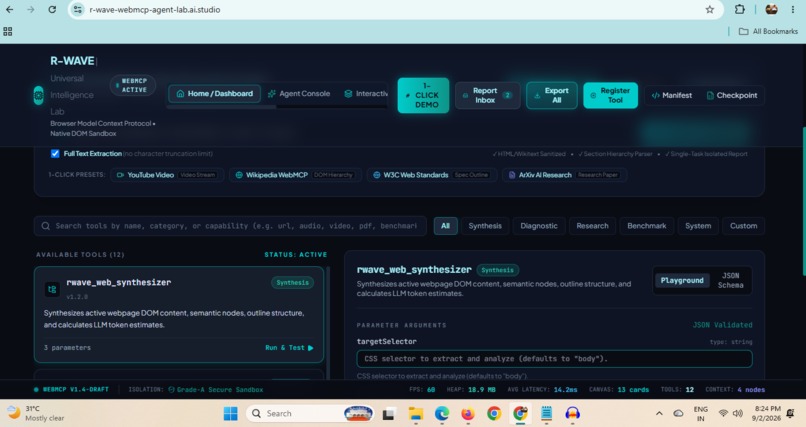Click Register Tool button
The width and height of the screenshot is (806, 427).
[610, 95]
